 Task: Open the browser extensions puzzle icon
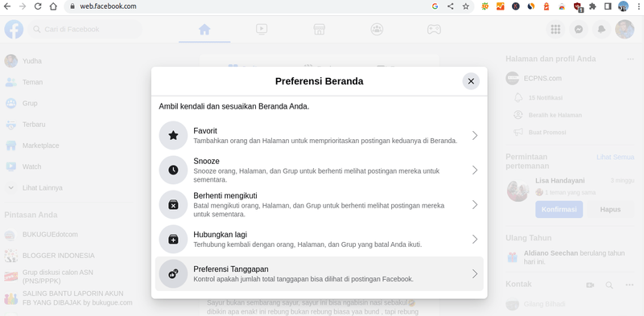[592, 6]
